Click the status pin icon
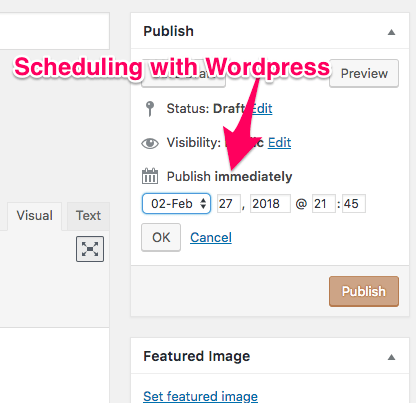 150,109
